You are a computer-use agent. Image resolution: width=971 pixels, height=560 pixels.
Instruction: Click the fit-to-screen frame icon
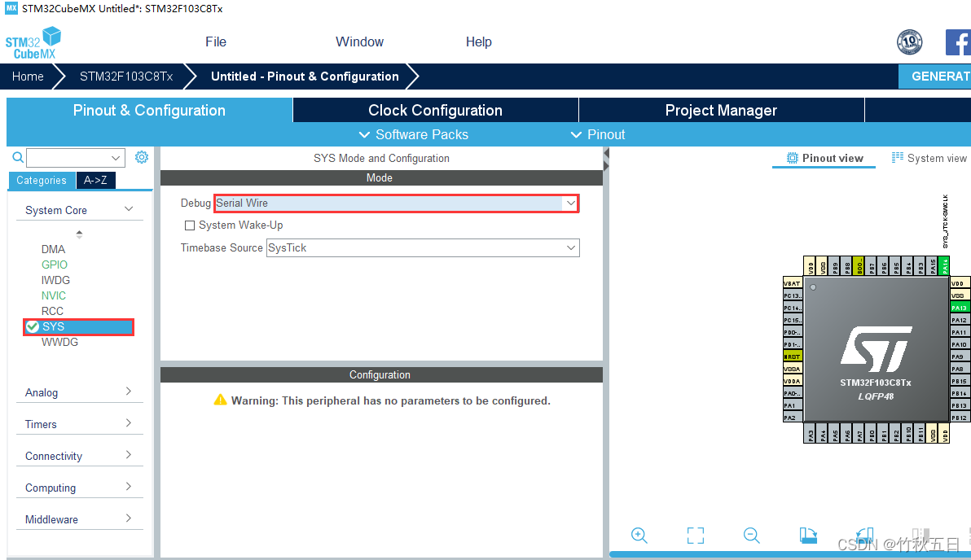pos(696,536)
